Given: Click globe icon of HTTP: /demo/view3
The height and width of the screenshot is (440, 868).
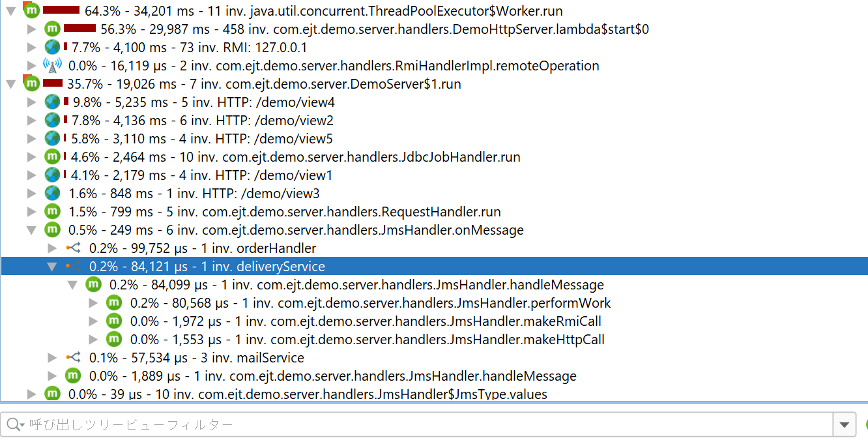Looking at the screenshot, I should [x=52, y=194].
